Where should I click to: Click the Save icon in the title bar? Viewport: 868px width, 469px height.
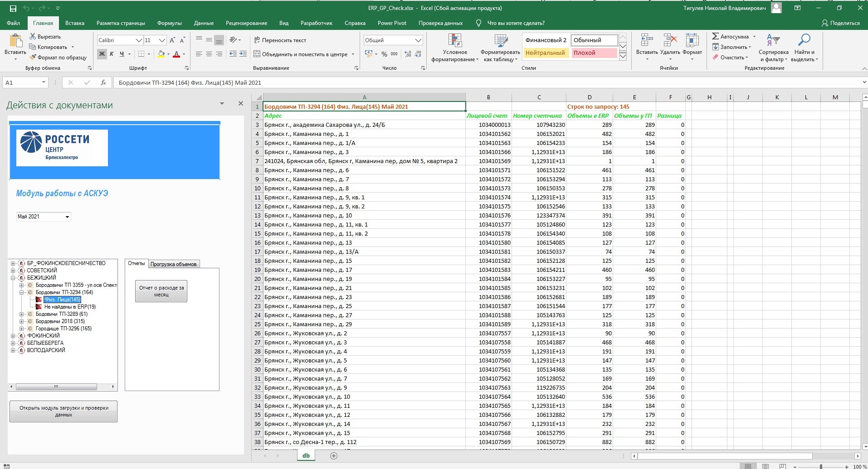tap(13, 8)
